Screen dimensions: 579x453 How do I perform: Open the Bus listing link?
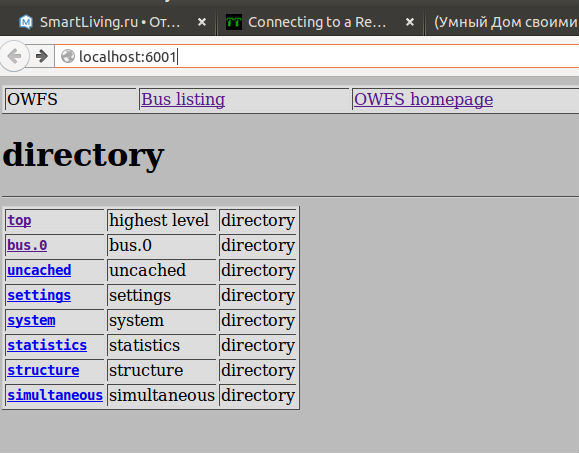coord(183,99)
